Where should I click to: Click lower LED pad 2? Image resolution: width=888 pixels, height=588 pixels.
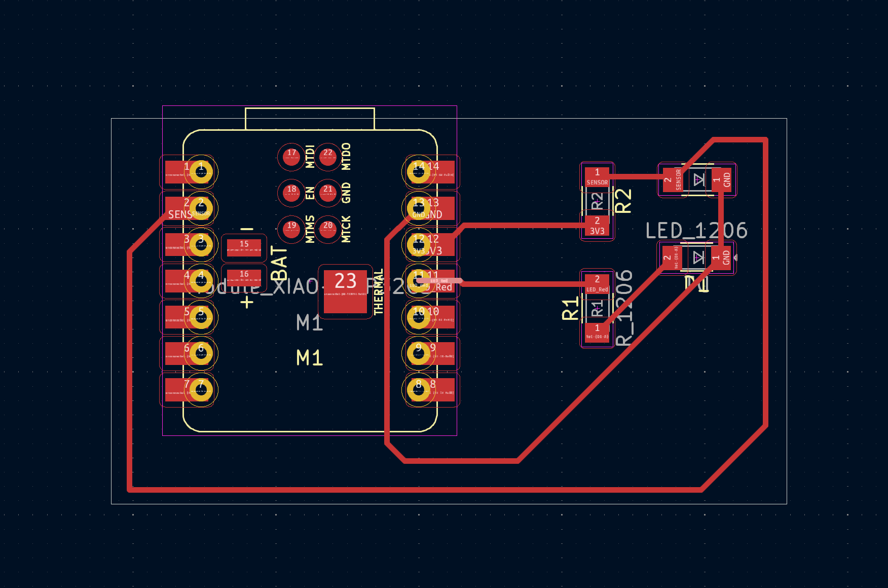click(672, 258)
